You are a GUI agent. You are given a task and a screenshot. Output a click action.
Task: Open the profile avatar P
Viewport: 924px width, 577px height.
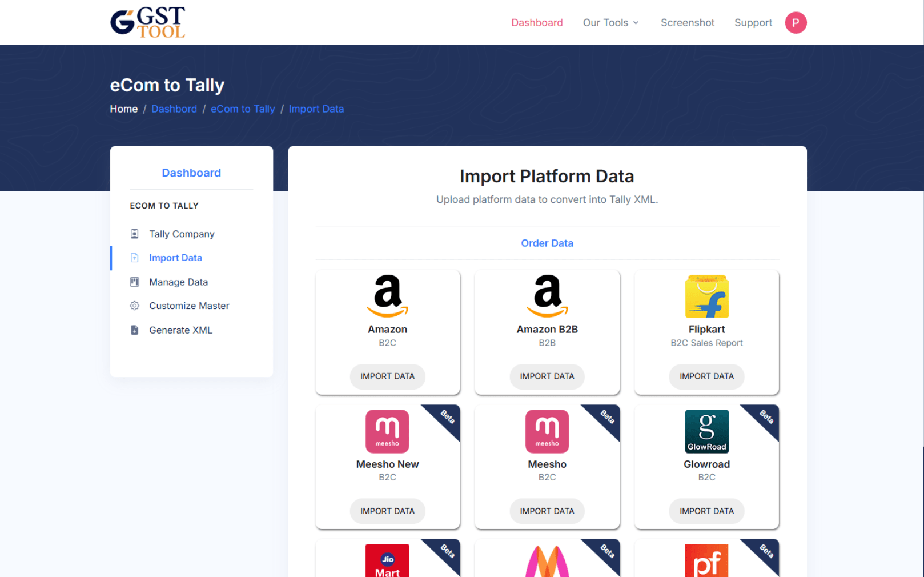pos(796,23)
